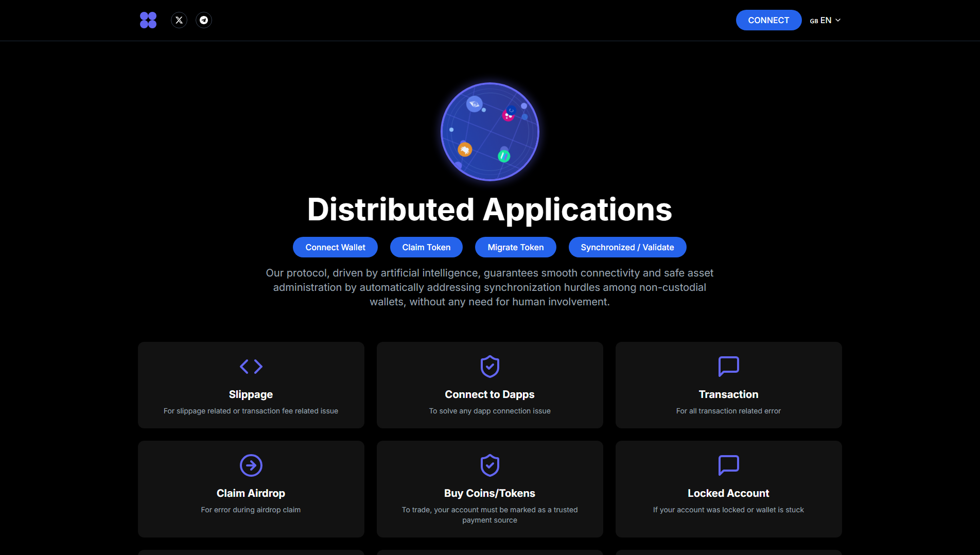This screenshot has height=555, width=980.
Task: Click the Slippage code brackets icon
Action: pyautogui.click(x=251, y=367)
